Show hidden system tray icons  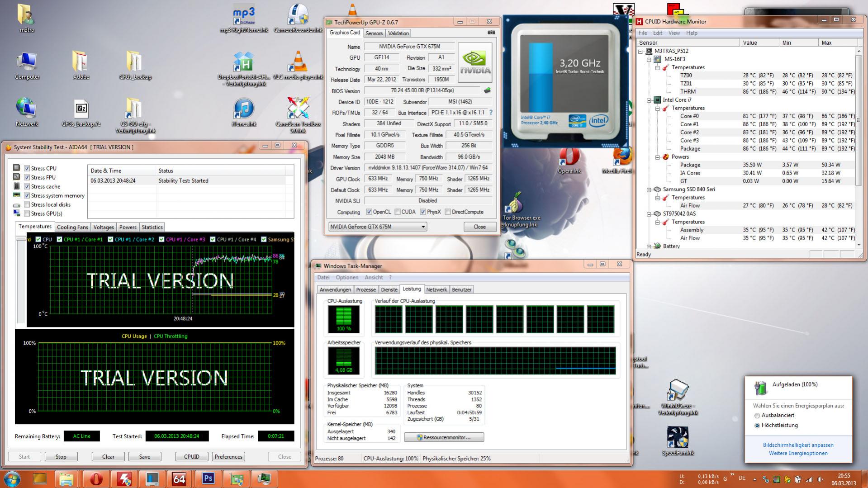coord(754,479)
